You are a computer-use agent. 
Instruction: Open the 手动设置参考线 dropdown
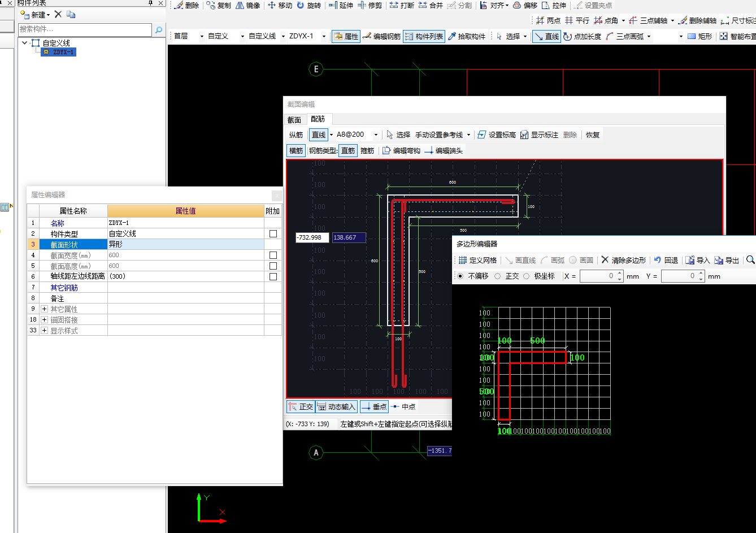469,135
